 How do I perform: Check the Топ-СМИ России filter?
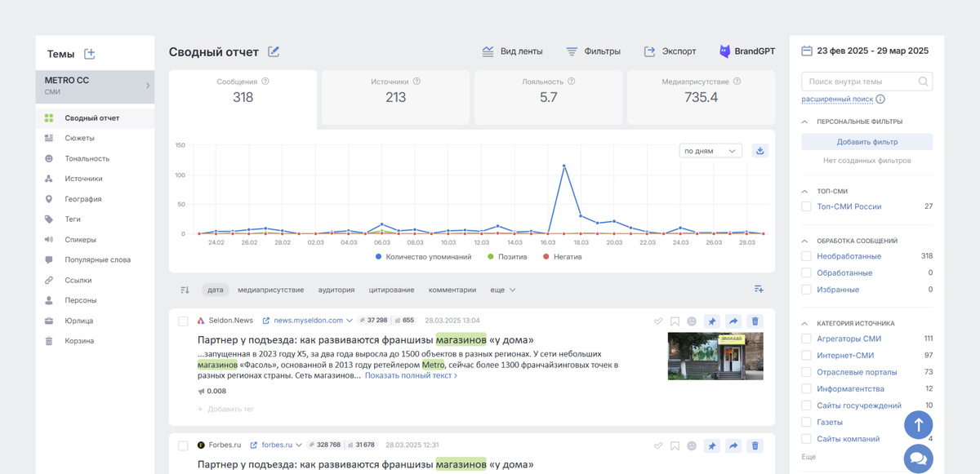tap(806, 206)
